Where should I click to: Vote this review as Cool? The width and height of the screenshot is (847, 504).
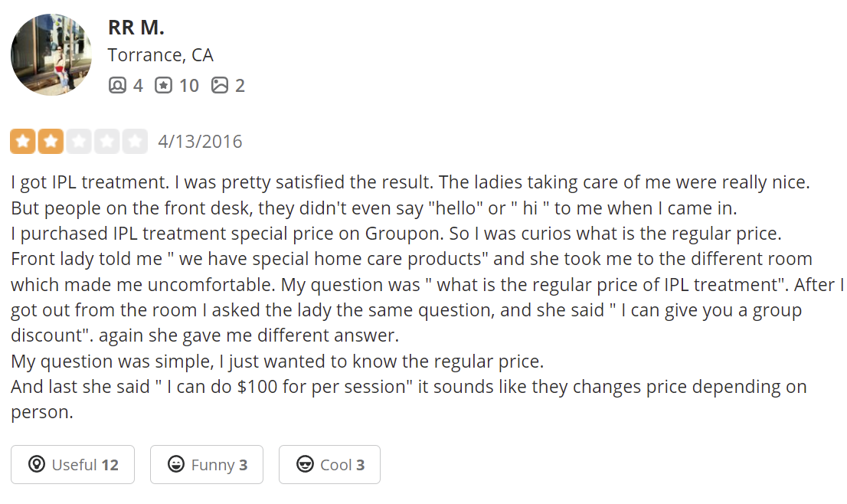(x=329, y=465)
